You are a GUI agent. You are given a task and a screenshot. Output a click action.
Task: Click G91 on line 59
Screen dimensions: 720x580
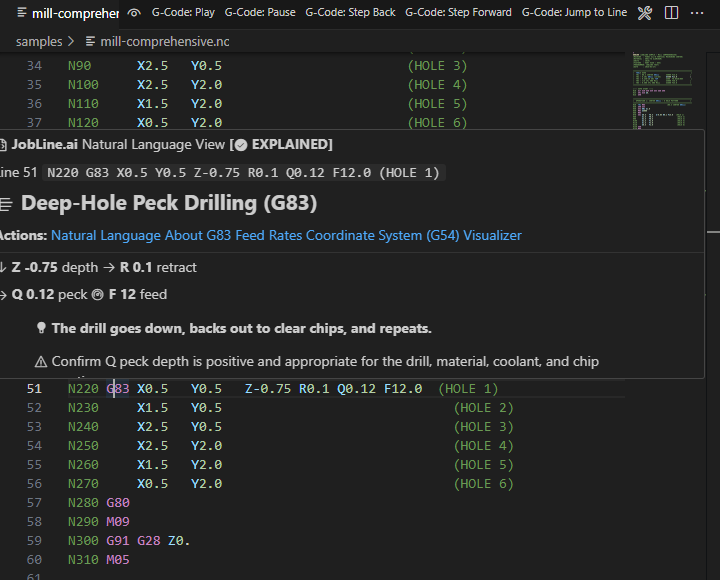(118, 541)
